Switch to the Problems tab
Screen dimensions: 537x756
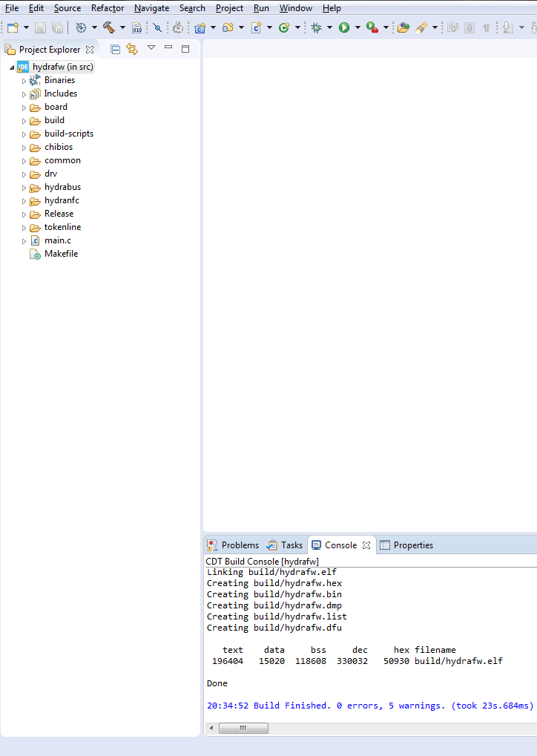pos(234,545)
